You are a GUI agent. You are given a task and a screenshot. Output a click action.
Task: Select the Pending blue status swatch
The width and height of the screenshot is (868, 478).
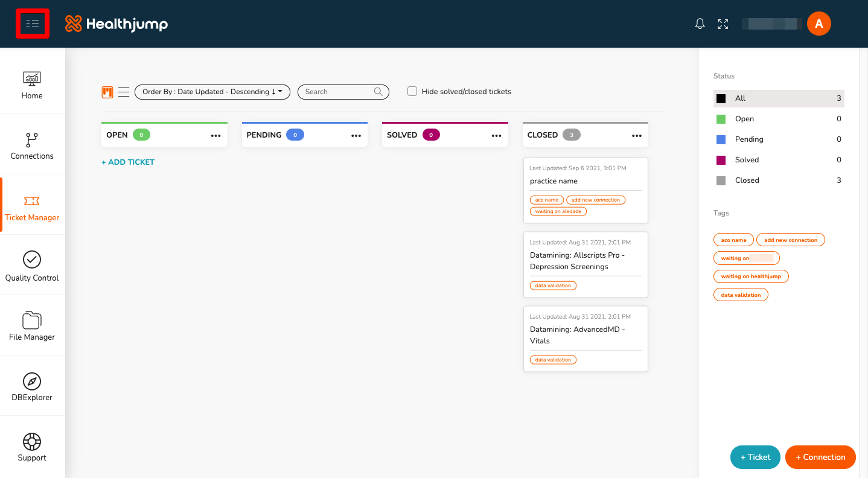click(721, 139)
